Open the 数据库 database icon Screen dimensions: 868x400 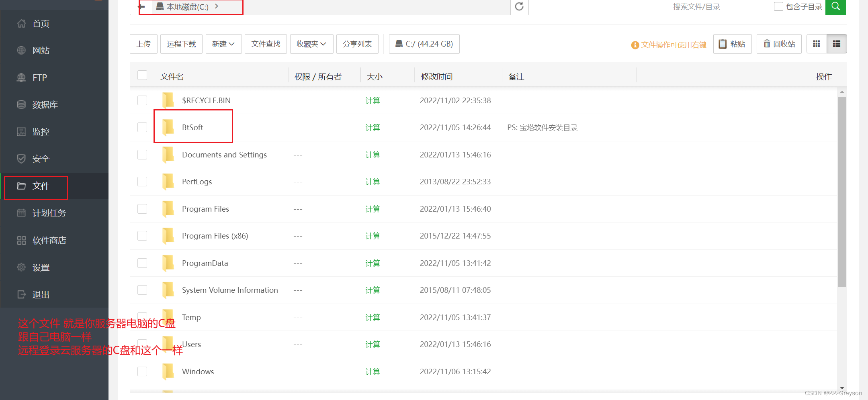point(21,104)
